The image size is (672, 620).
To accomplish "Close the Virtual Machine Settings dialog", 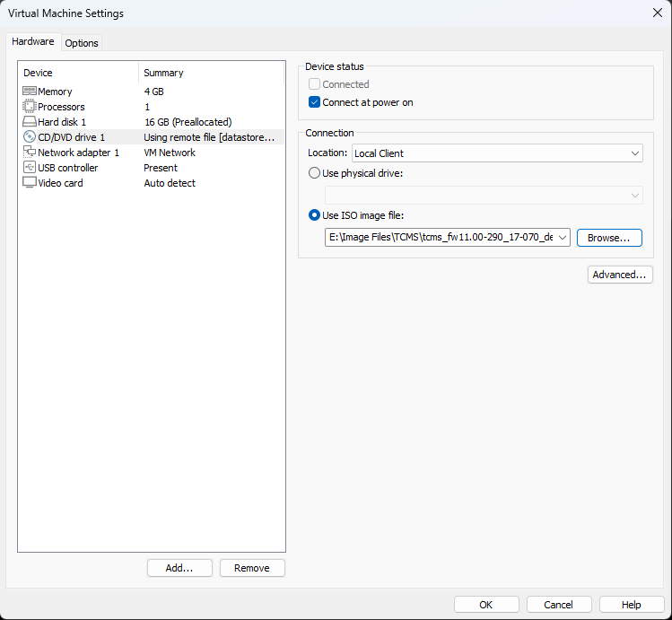I will (656, 13).
